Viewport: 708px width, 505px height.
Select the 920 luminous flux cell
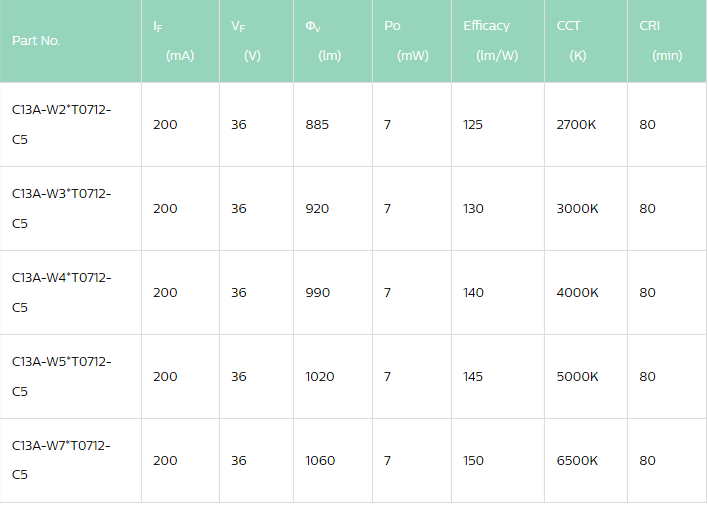click(318, 209)
